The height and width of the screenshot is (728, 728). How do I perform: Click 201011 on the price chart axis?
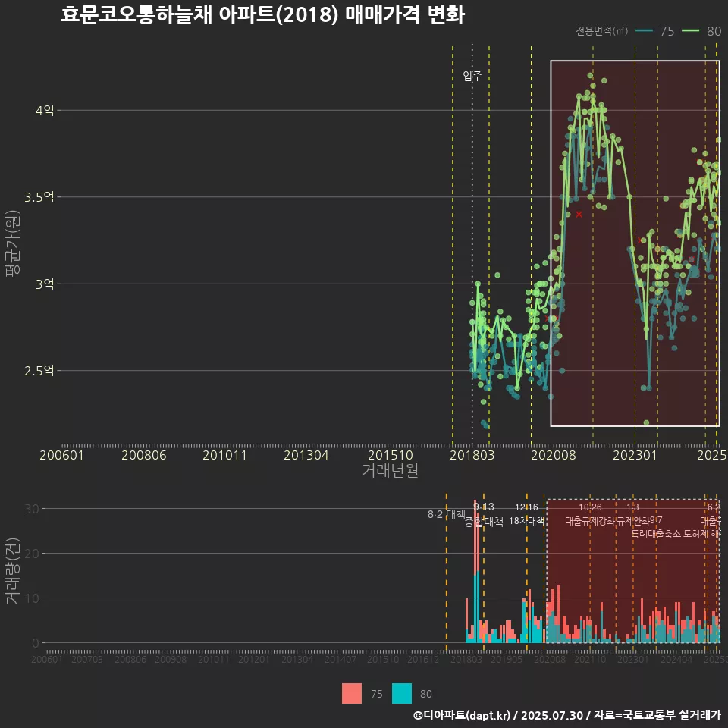click(x=224, y=455)
